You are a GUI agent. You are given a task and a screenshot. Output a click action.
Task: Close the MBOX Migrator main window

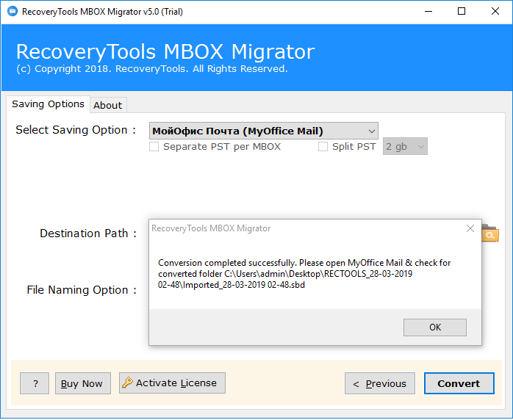pos(495,12)
